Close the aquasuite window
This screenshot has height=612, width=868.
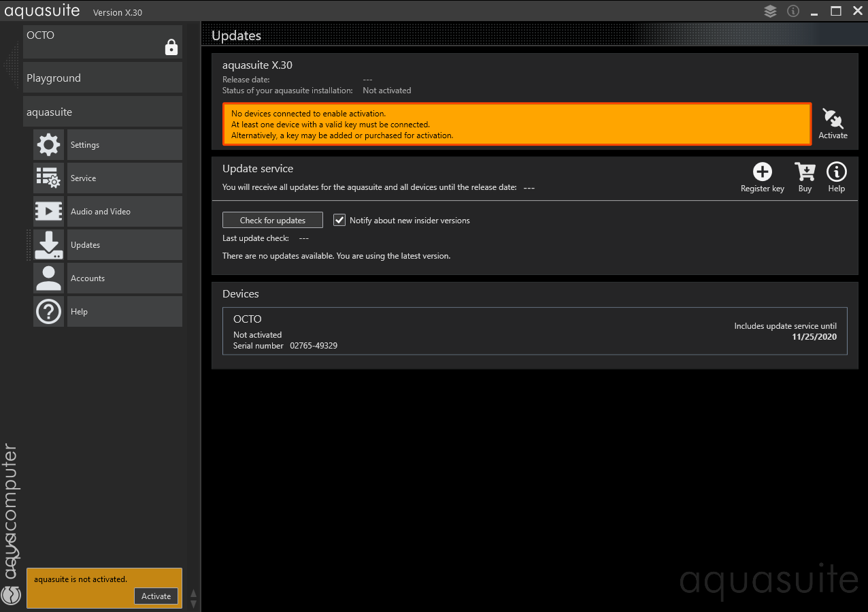click(857, 11)
